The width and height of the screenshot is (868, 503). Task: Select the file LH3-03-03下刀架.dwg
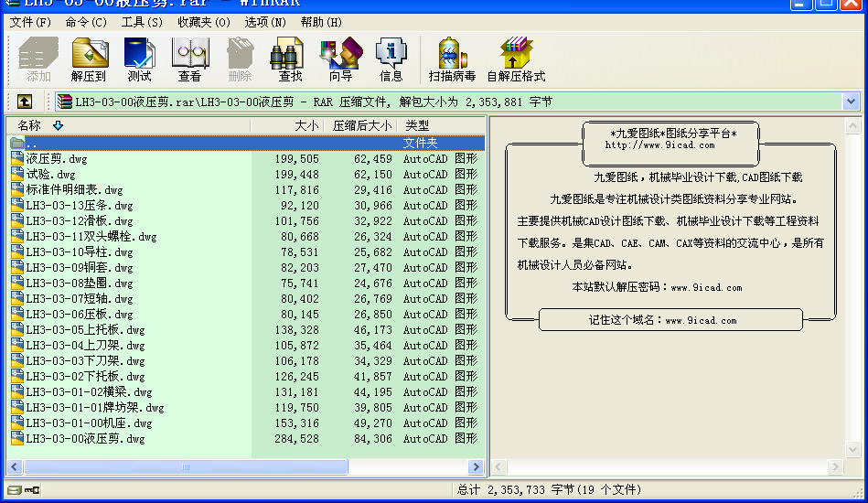click(85, 360)
